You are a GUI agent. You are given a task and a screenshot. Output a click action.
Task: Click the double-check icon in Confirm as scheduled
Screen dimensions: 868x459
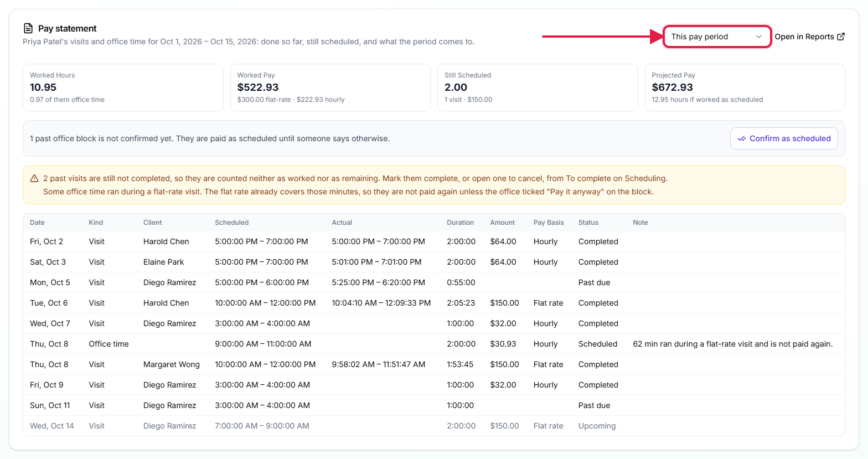[x=742, y=138]
